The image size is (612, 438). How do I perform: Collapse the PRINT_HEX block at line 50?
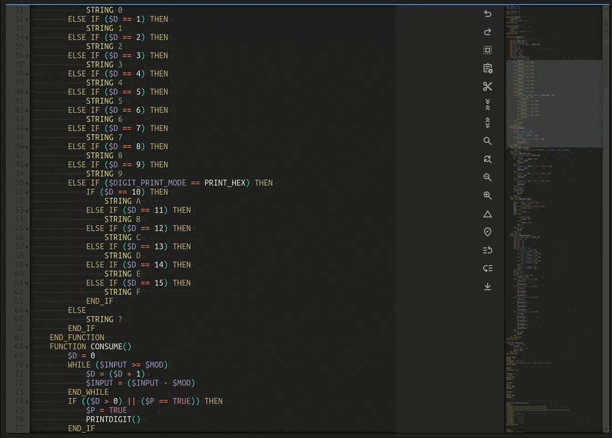(x=27, y=183)
